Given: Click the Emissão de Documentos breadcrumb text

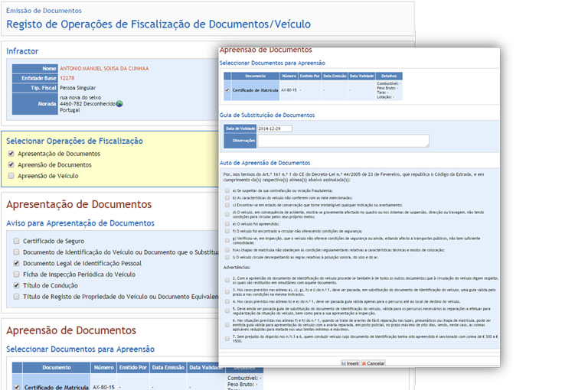Looking at the screenshot, I should click(x=44, y=11).
